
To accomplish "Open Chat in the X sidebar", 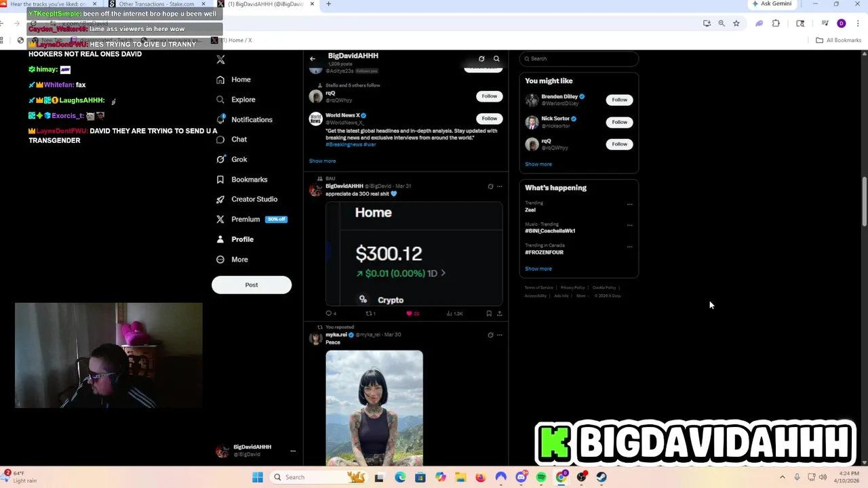I will pos(231,139).
